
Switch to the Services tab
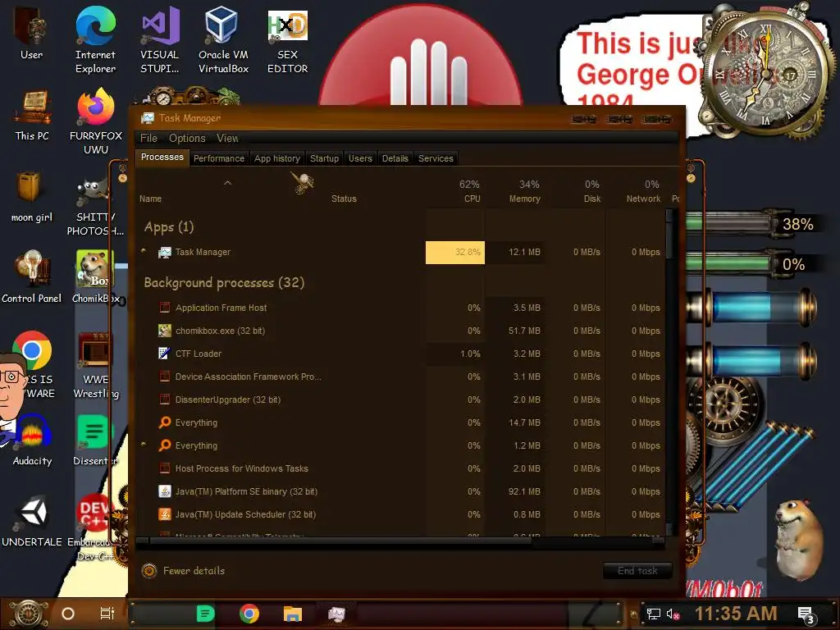pos(436,158)
